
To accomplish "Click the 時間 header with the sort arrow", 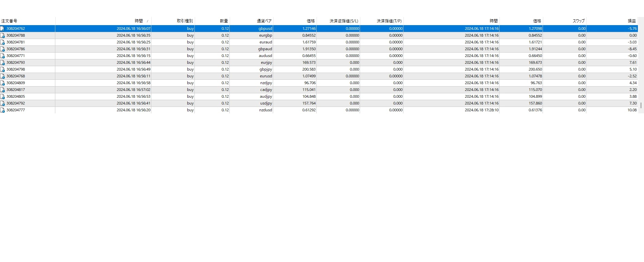I will point(139,21).
